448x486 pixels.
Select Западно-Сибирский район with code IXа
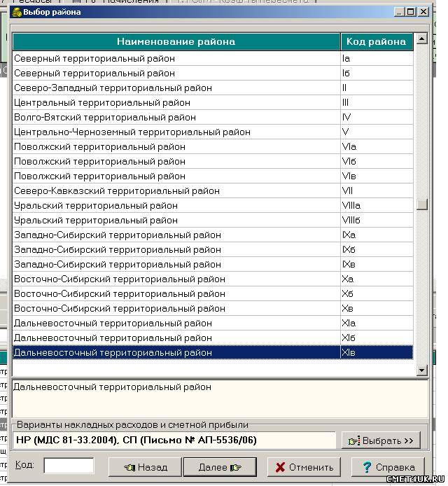point(213,235)
